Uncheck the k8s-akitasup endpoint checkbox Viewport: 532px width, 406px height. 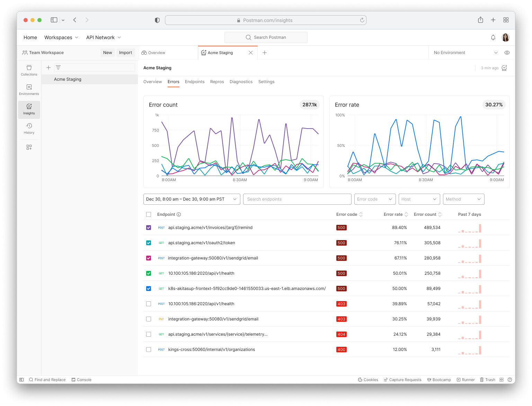tap(149, 289)
